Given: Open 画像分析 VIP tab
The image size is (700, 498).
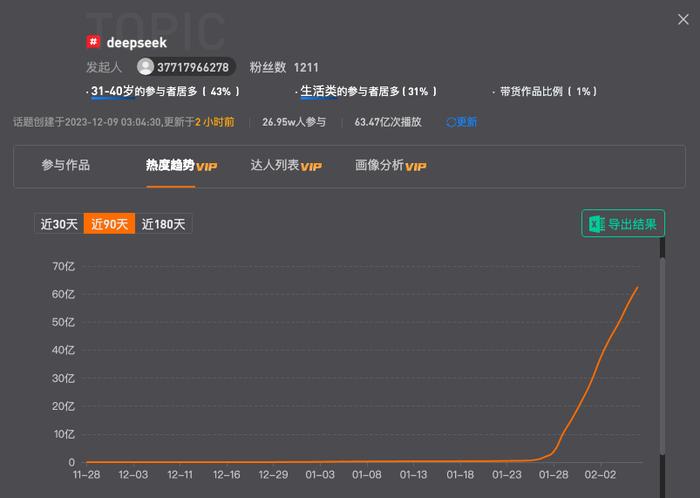Looking at the screenshot, I should coord(391,166).
